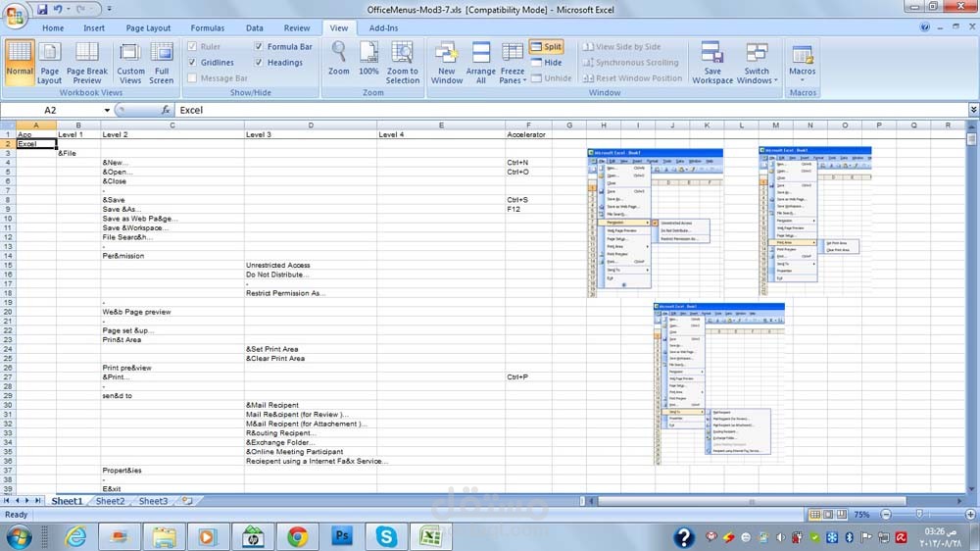Save using Quick Access toolbar icon

click(x=42, y=10)
